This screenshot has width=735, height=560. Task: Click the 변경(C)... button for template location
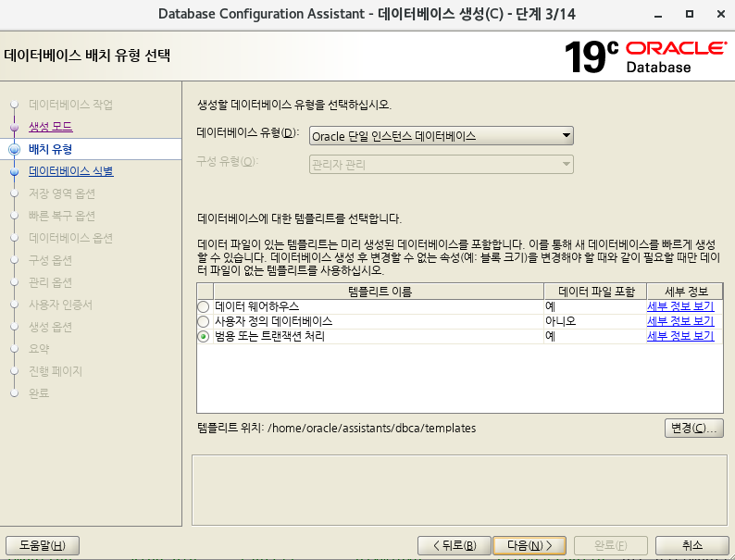tap(693, 428)
